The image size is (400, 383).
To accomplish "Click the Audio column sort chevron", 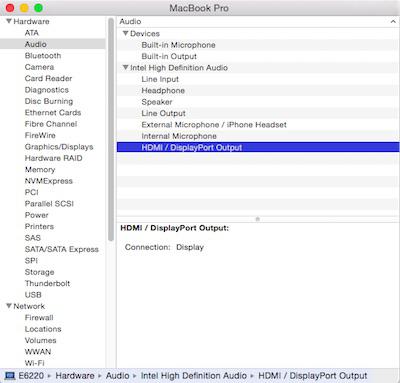I will [x=393, y=22].
